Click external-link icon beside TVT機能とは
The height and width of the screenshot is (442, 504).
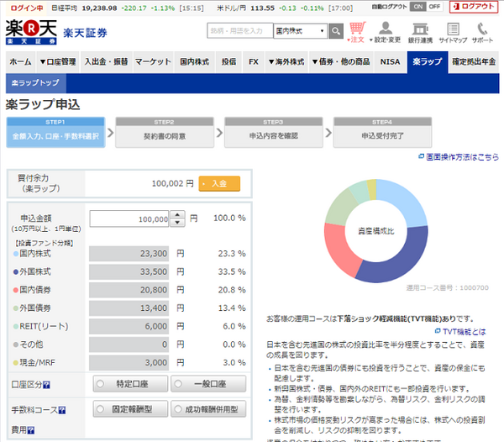tap(438, 331)
